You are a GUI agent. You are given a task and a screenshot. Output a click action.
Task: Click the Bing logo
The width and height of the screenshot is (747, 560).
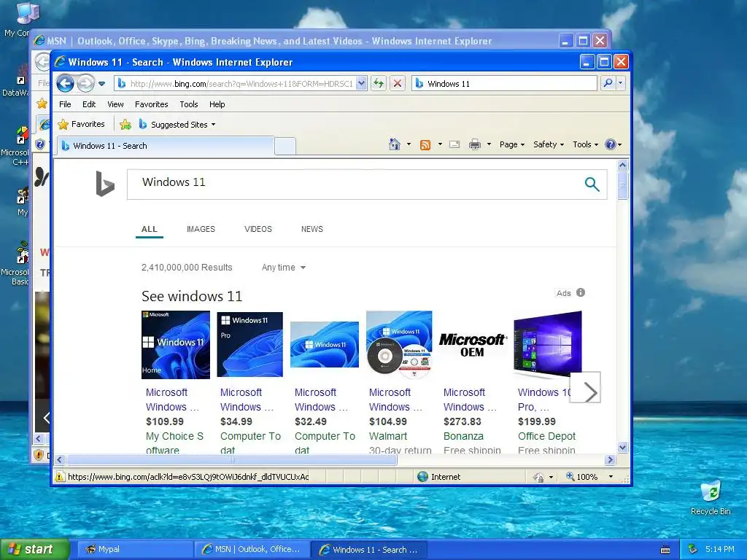click(x=105, y=184)
